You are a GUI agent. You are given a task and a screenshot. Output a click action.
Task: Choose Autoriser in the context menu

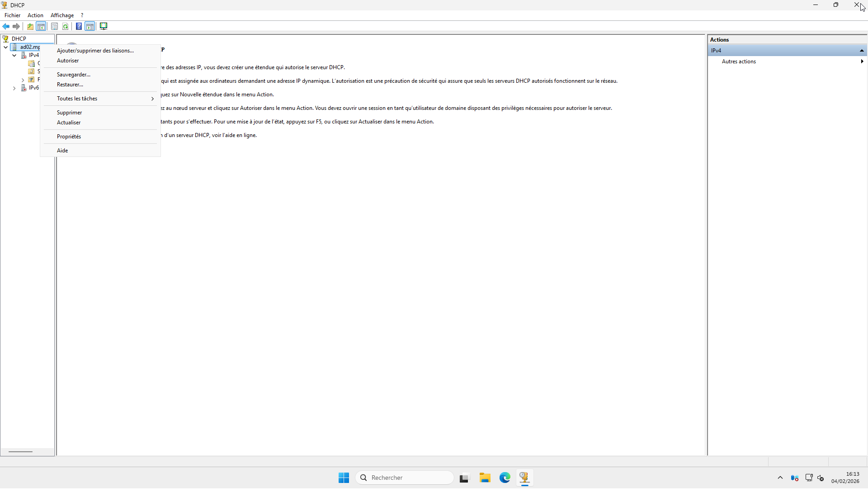point(68,61)
